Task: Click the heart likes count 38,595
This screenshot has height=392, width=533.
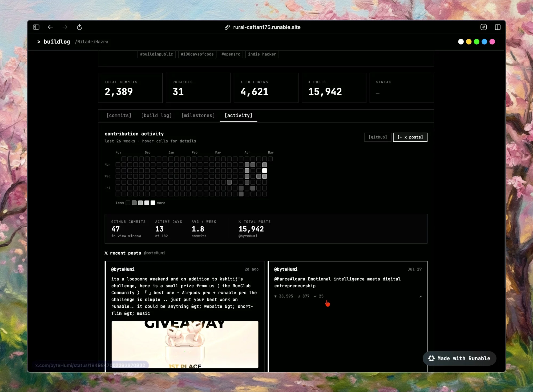Action: (284, 296)
